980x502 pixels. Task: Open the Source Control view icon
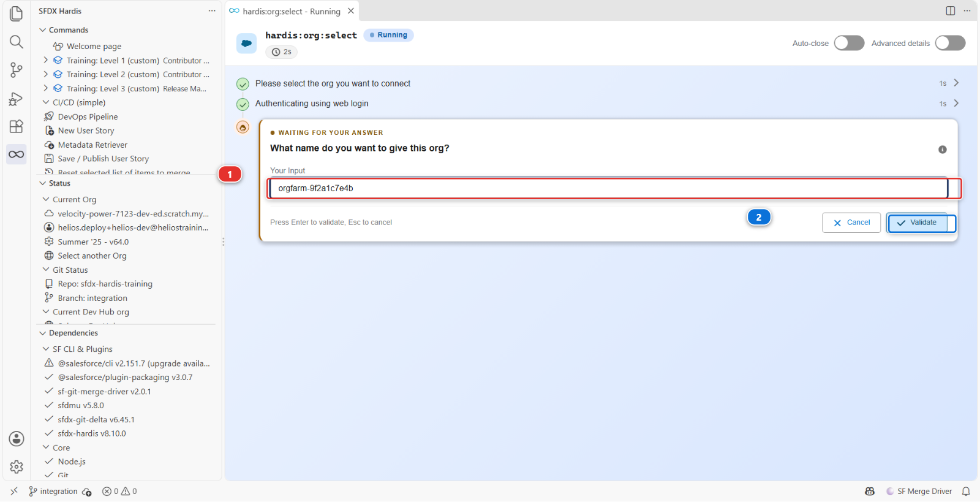pyautogui.click(x=17, y=70)
